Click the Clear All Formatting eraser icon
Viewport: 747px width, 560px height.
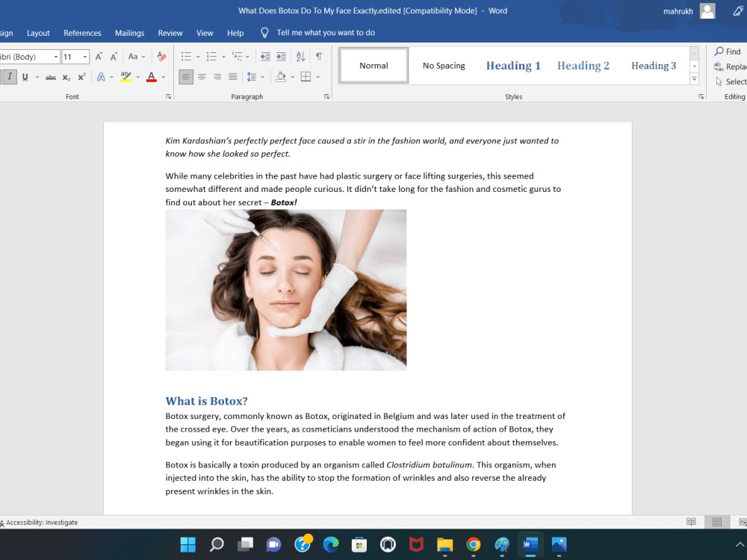point(161,57)
